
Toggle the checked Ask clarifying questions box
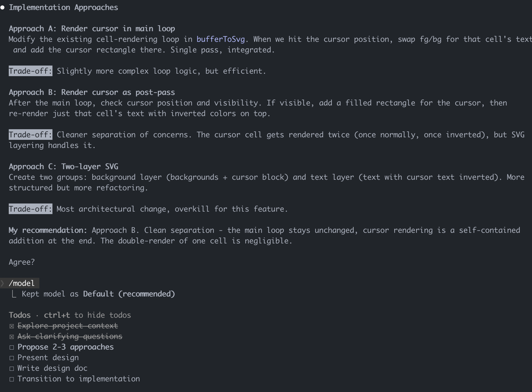tap(12, 337)
